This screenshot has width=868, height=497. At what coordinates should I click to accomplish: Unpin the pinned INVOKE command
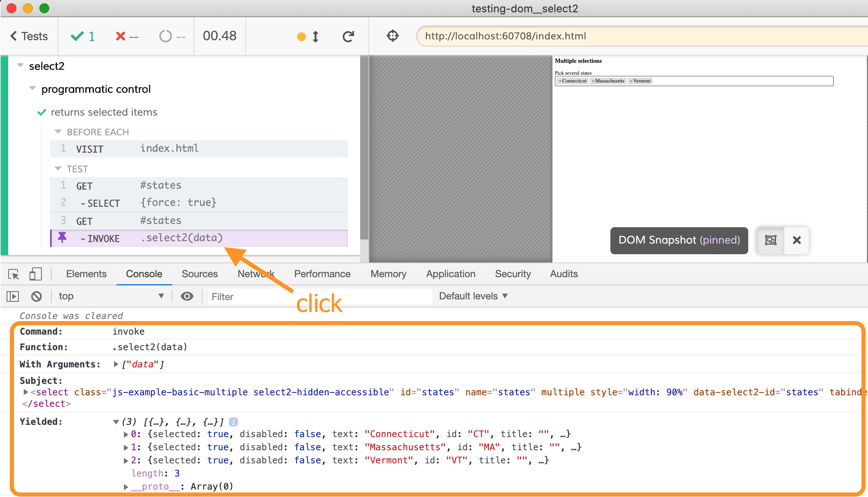tap(62, 238)
